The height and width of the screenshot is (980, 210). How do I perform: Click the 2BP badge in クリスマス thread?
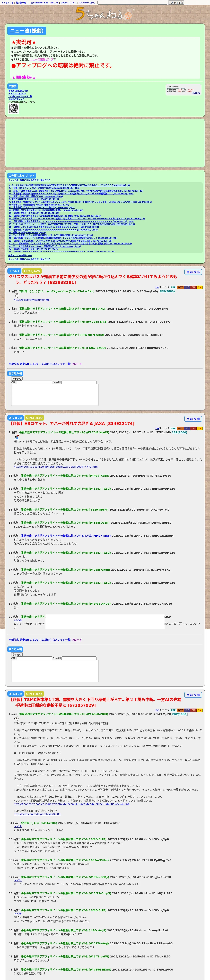pos(173,287)
